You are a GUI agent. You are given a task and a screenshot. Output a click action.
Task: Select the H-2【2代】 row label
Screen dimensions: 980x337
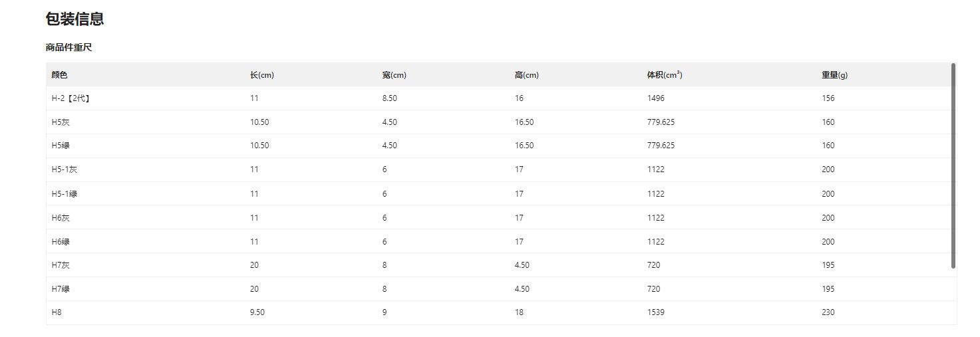(71, 98)
